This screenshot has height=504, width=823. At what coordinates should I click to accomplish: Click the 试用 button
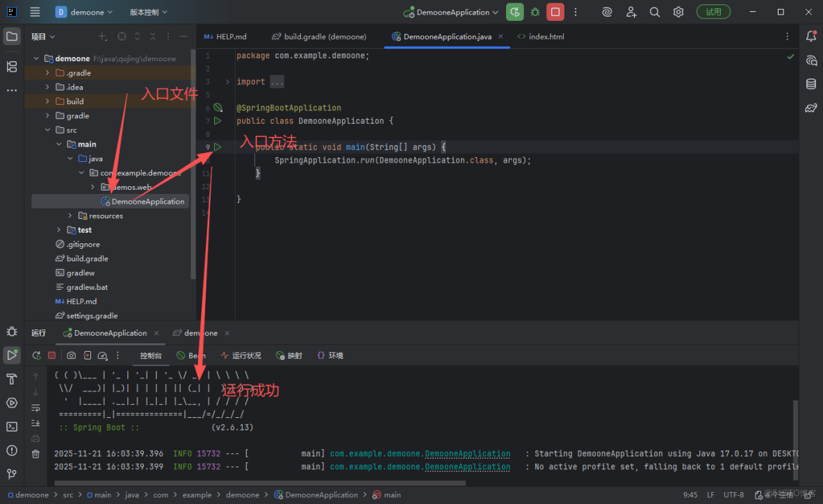[712, 12]
